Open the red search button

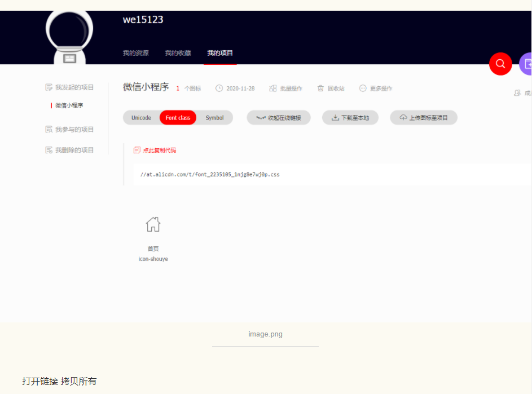point(500,64)
